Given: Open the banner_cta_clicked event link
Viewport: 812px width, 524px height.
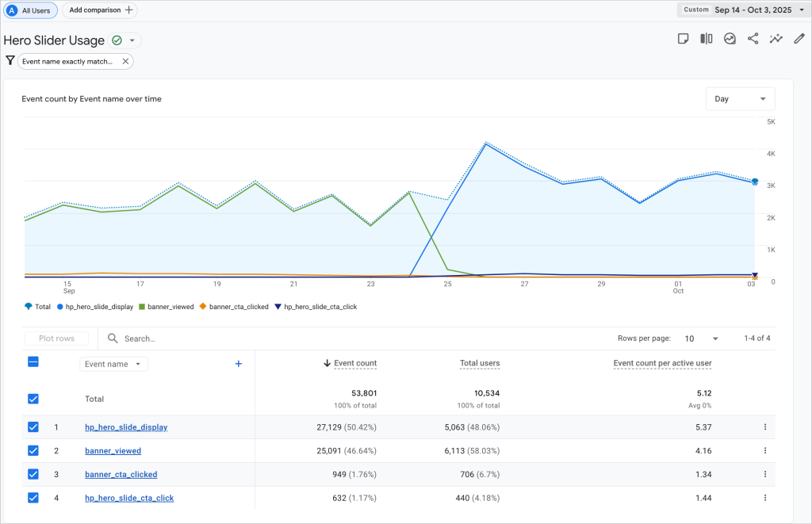Looking at the screenshot, I should click(x=121, y=475).
